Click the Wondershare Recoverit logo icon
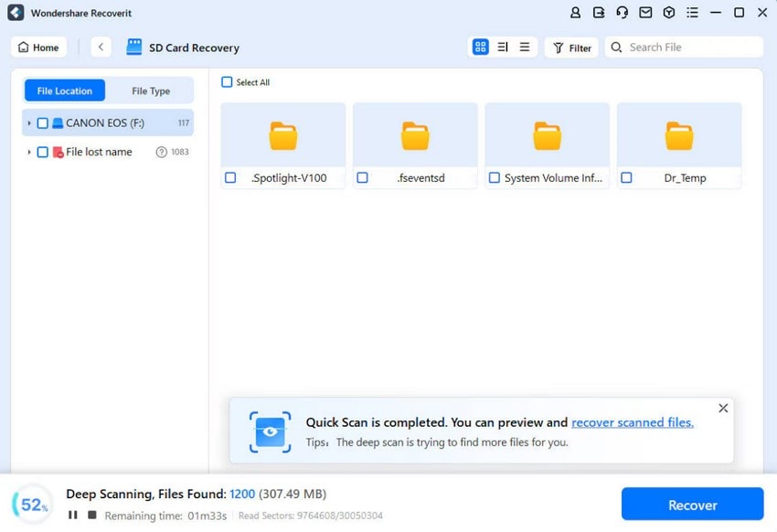Image resolution: width=777 pixels, height=532 pixels. (16, 13)
